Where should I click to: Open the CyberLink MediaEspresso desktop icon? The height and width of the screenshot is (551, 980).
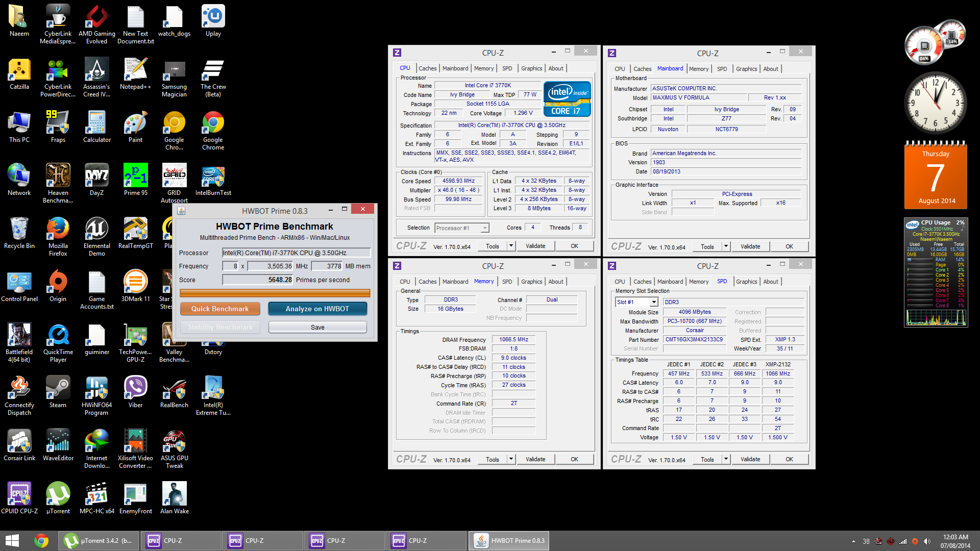tap(58, 24)
